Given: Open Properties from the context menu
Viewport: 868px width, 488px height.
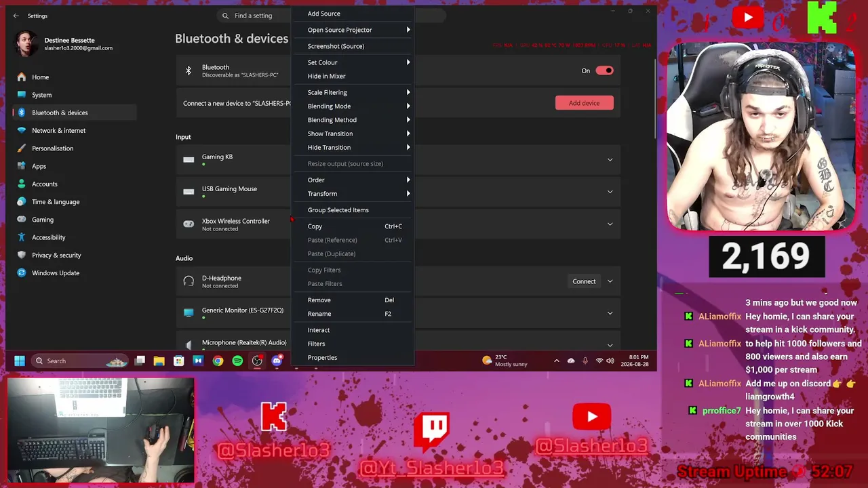Looking at the screenshot, I should point(353,358).
